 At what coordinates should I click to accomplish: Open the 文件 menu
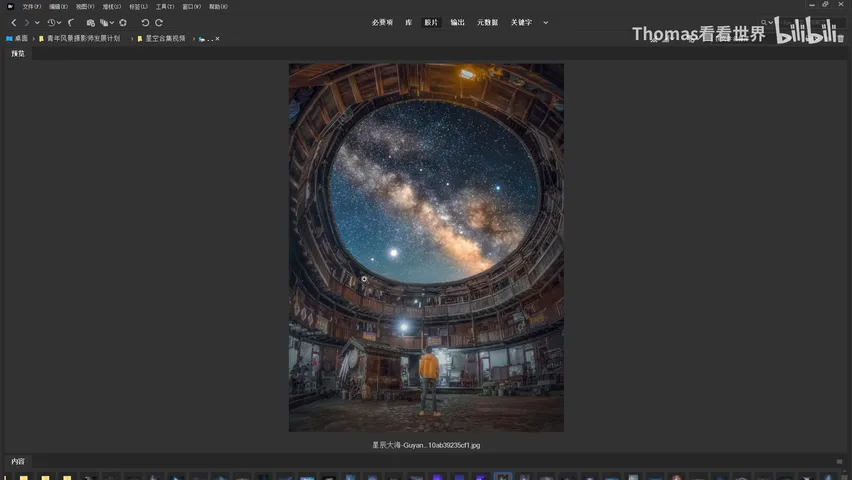[x=32, y=7]
